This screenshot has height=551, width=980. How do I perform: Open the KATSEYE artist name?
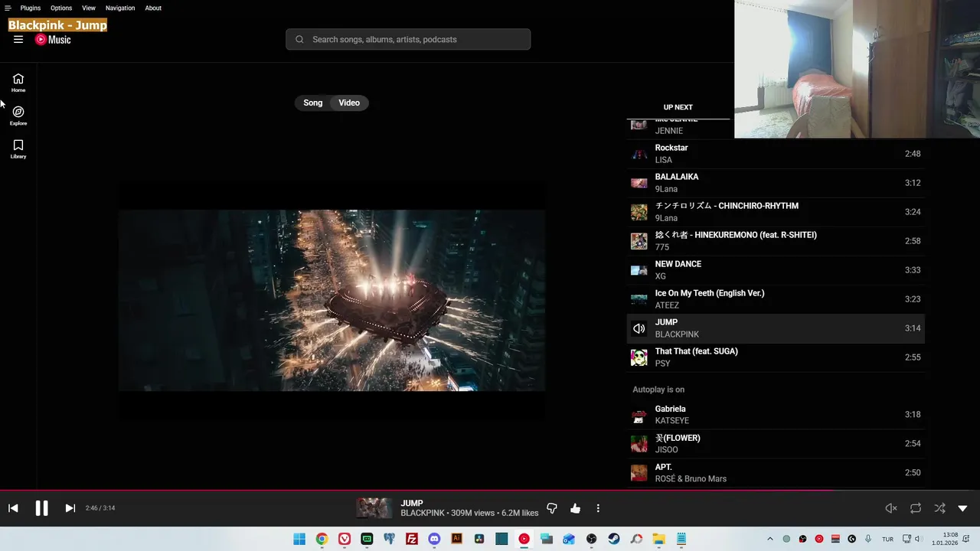[x=672, y=421]
